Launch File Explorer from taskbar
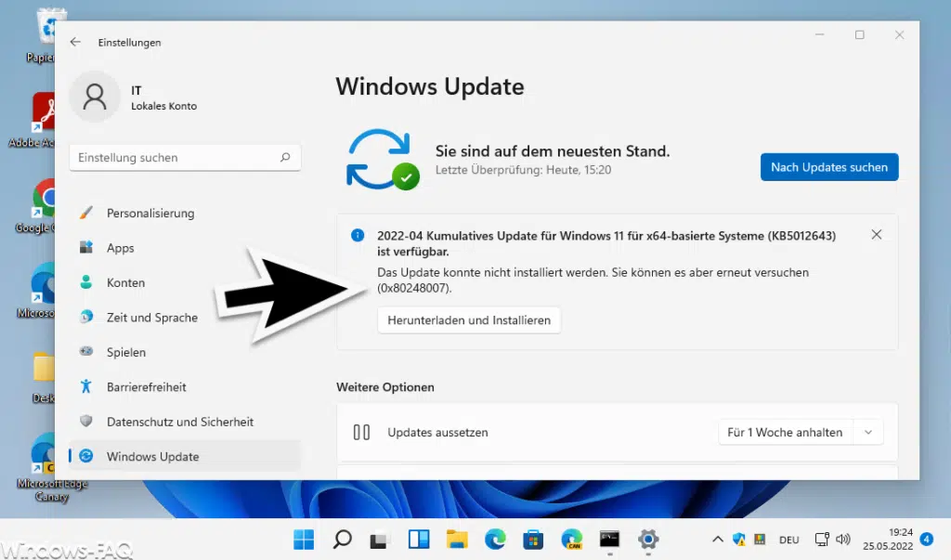 [456, 540]
